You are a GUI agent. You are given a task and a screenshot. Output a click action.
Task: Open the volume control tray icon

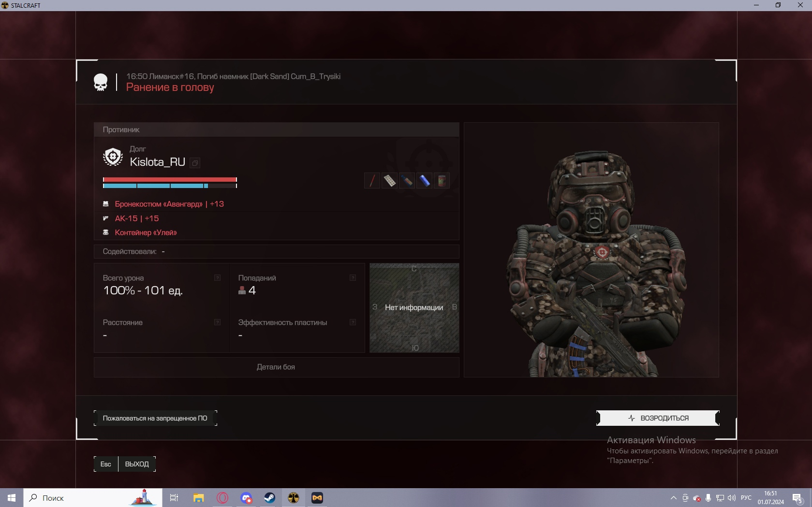point(732,498)
